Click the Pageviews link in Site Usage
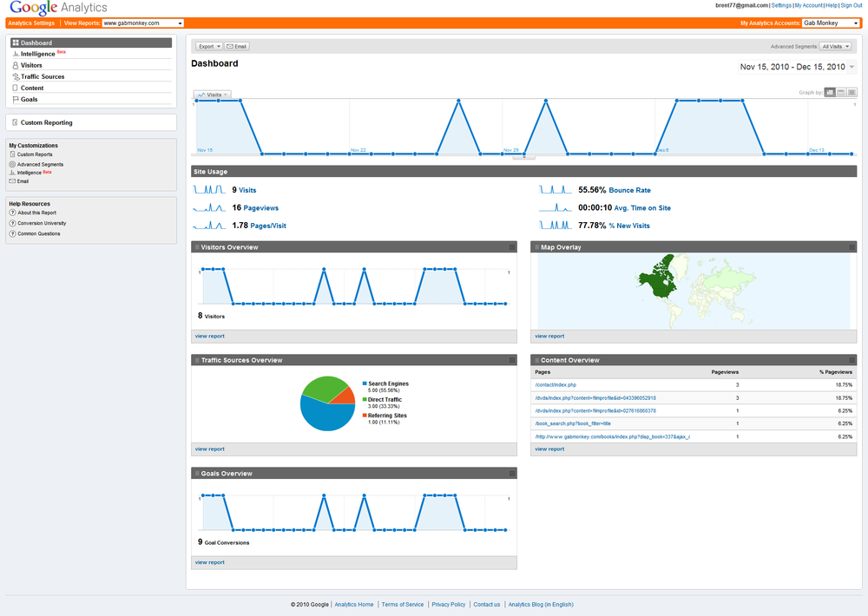 click(x=260, y=208)
